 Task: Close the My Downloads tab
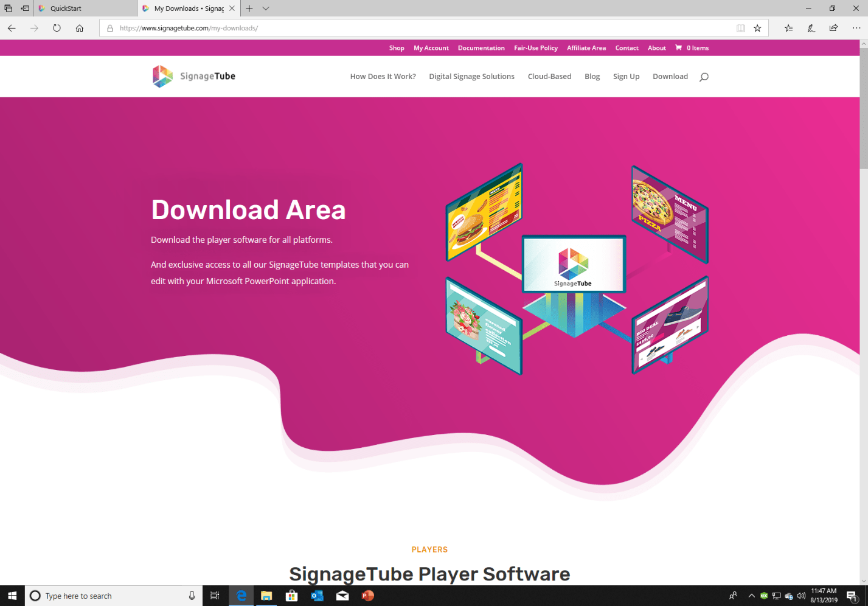click(232, 9)
